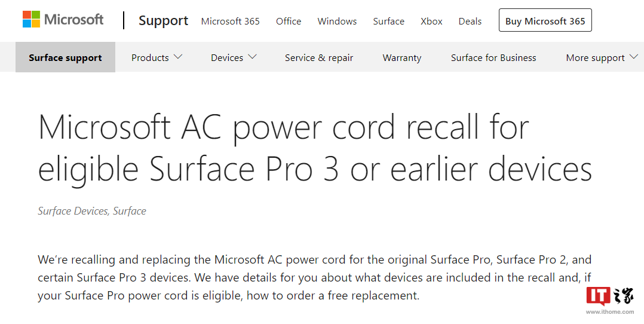This screenshot has width=644, height=324.
Task: Open the Microsoft 365 nav link
Action: click(x=231, y=22)
